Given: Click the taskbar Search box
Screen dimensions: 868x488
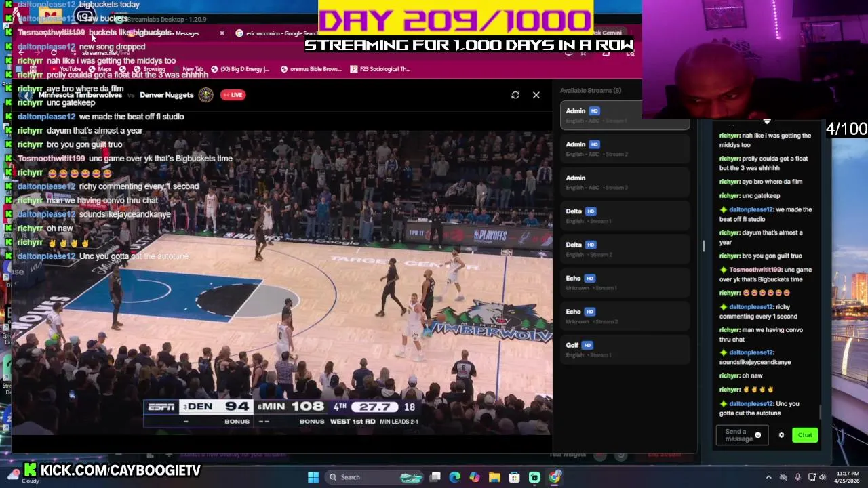Looking at the screenshot, I should (x=374, y=477).
